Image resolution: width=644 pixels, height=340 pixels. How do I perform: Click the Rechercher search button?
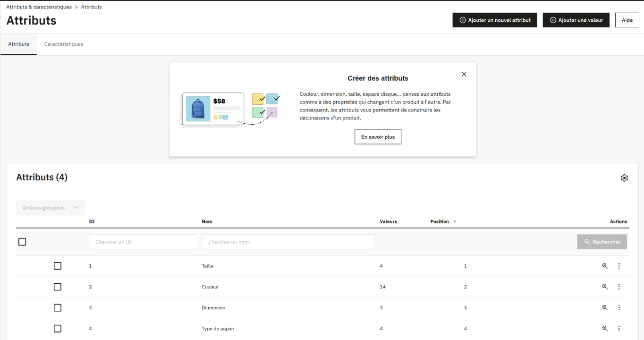(x=602, y=242)
